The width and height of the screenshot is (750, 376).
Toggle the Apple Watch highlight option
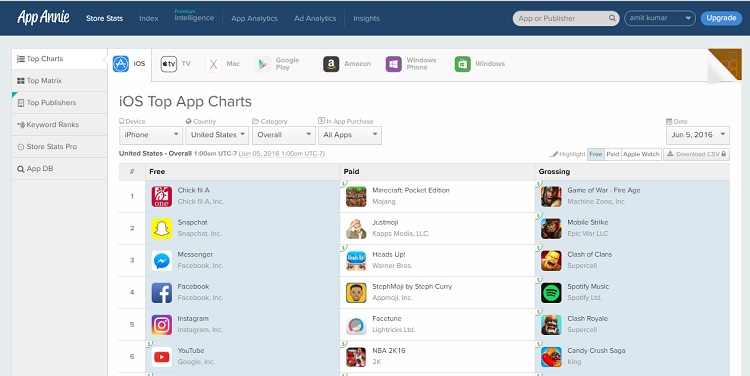641,154
